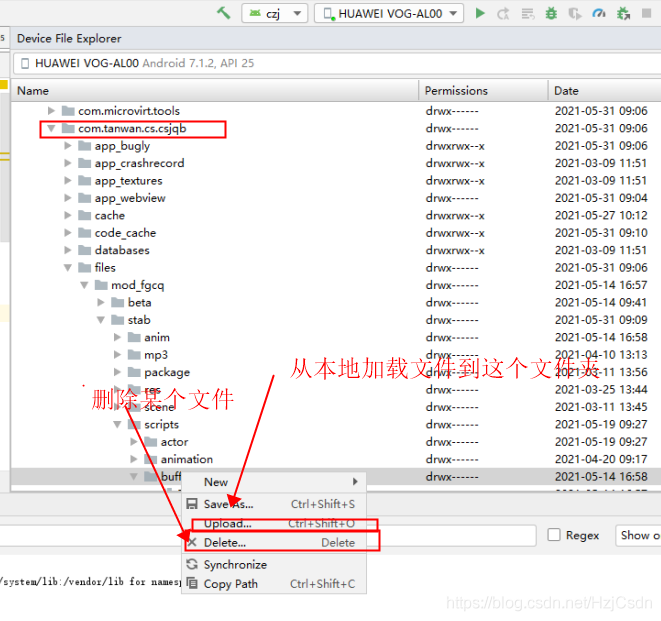Click Apply Changes and Restart icon
661x621 pixels.
[503, 14]
